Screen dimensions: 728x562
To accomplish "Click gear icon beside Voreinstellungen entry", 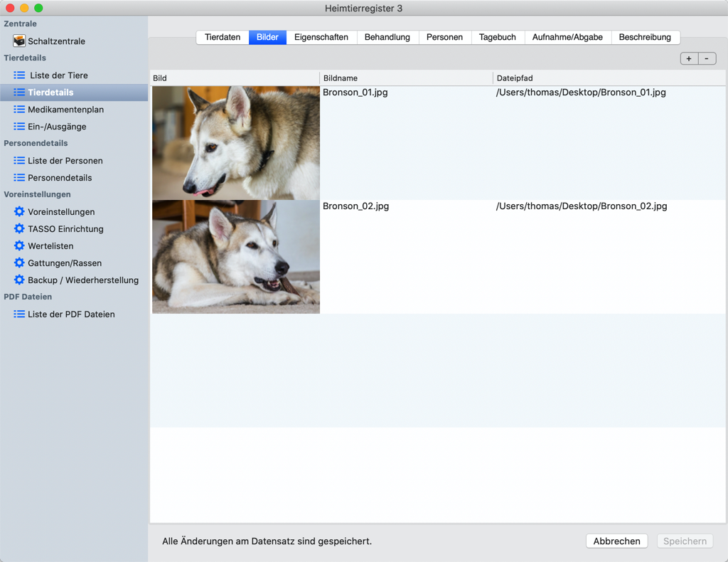I will pyautogui.click(x=19, y=212).
